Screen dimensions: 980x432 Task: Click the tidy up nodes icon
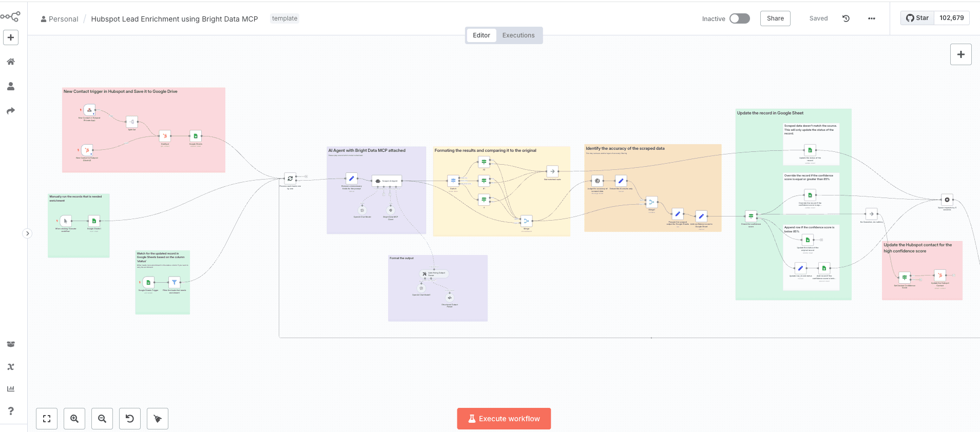158,419
